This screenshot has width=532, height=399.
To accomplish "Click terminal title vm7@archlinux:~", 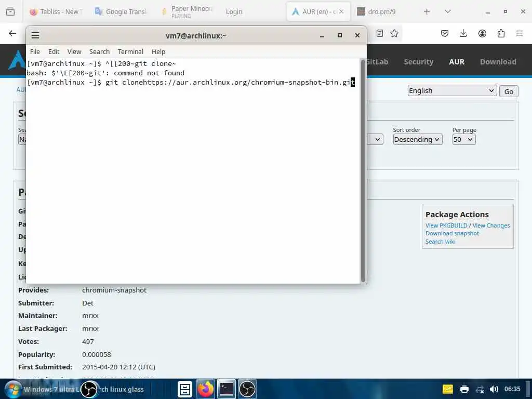I will tap(196, 36).
